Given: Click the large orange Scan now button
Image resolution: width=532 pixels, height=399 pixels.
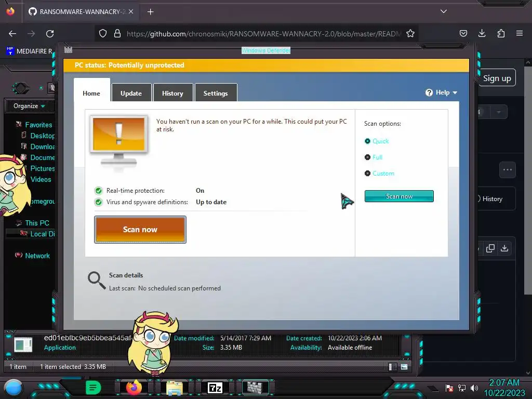Looking at the screenshot, I should pyautogui.click(x=140, y=229).
